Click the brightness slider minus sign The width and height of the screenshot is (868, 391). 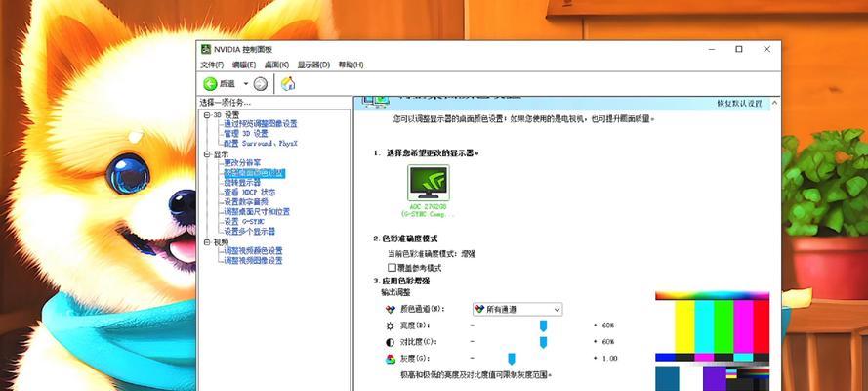pos(473,326)
